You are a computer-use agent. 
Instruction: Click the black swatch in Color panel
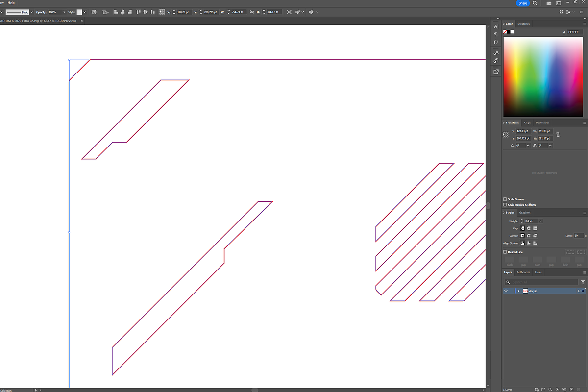tap(509, 32)
